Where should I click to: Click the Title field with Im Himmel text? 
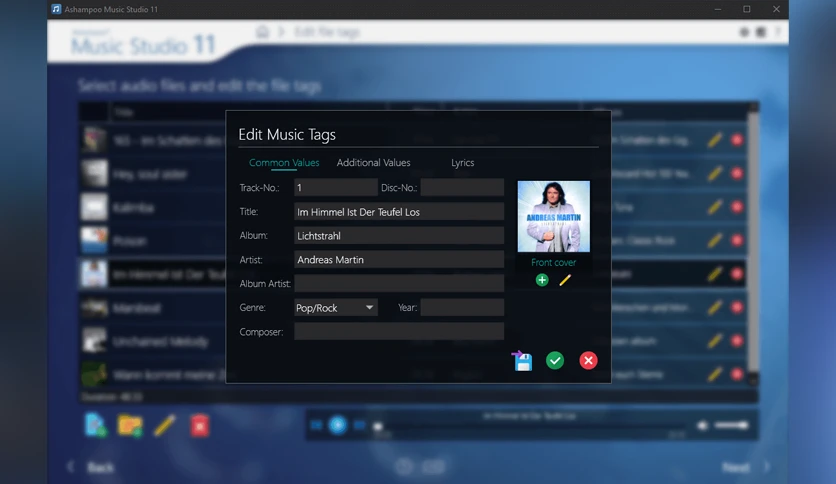tap(399, 212)
